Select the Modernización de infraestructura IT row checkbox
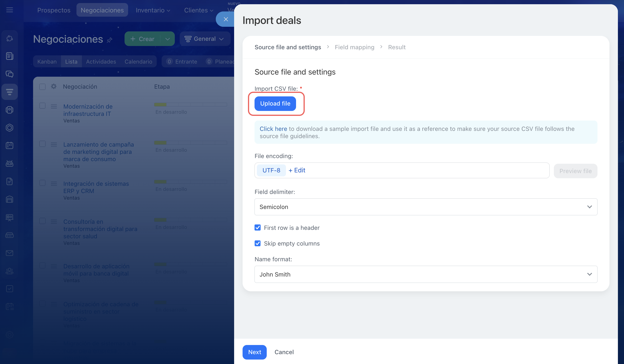624x364 pixels. [43, 106]
